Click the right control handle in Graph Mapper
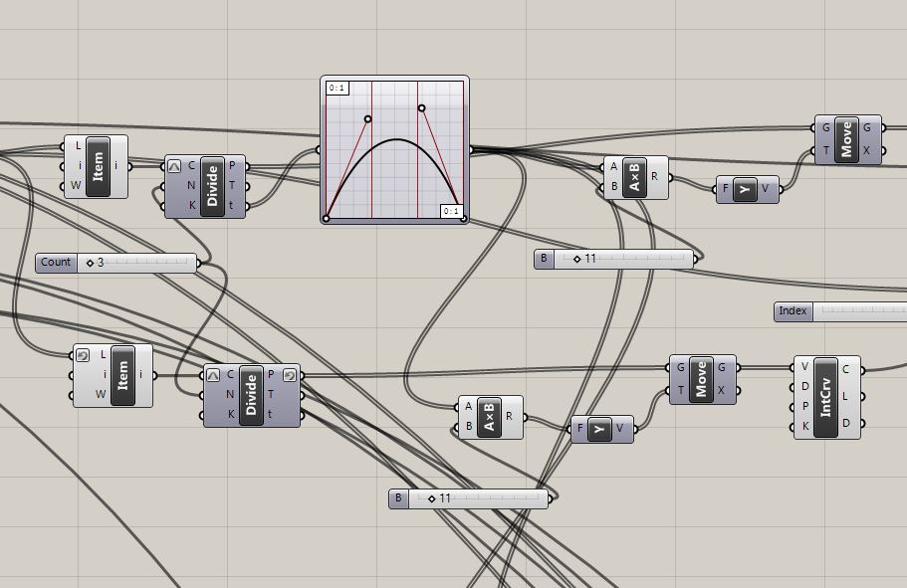 [422, 108]
